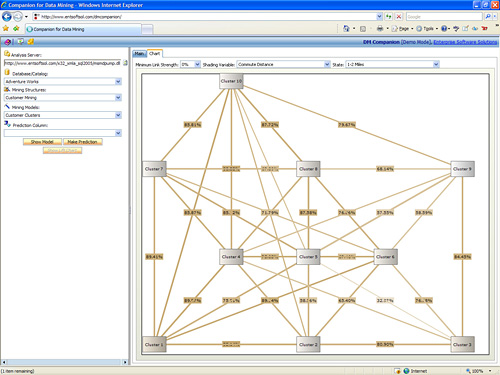Screen dimensions: 500x375
Task: Open a new blank browser tab
Action: pyautogui.click(x=147, y=29)
